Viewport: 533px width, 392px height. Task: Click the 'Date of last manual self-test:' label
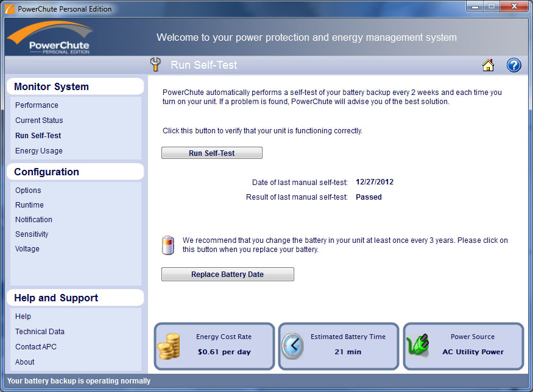pyautogui.click(x=300, y=183)
